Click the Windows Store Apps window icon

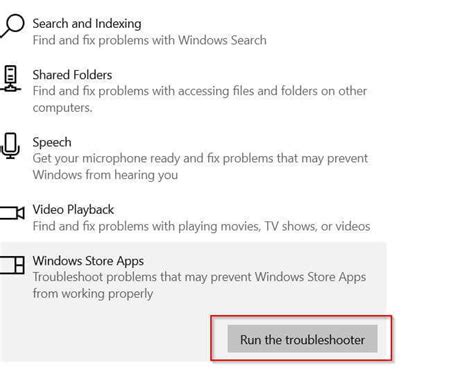coord(12,265)
